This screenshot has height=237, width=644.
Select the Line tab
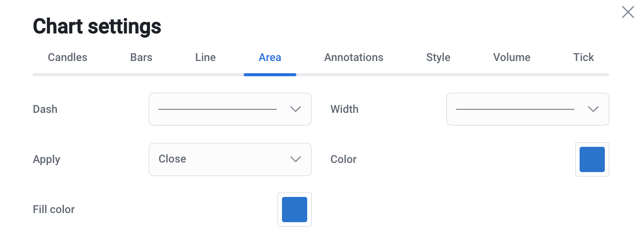205,58
